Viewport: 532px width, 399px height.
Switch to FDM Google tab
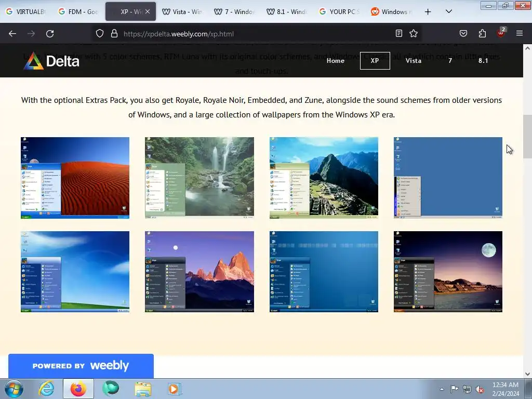click(x=78, y=11)
